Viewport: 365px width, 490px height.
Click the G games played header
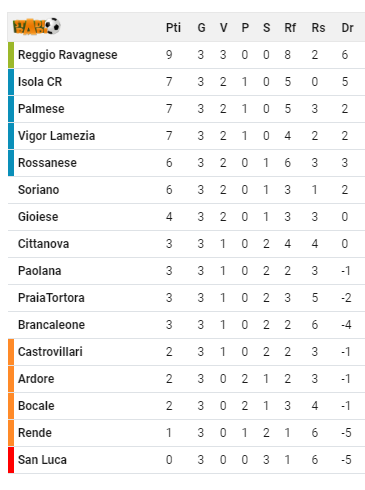(x=201, y=28)
